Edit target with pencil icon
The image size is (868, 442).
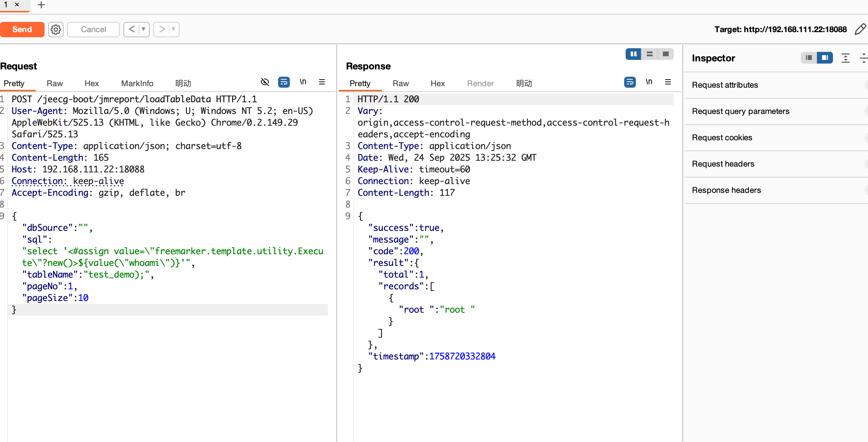(860, 29)
